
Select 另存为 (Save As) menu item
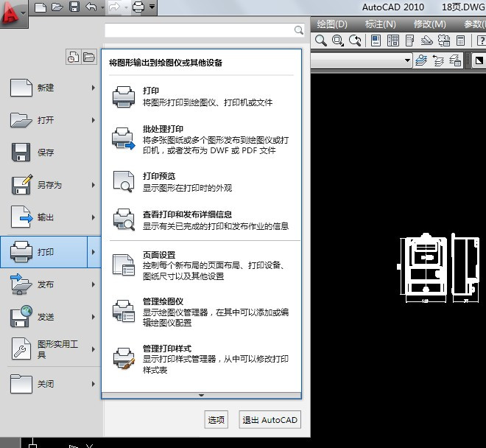(51, 185)
